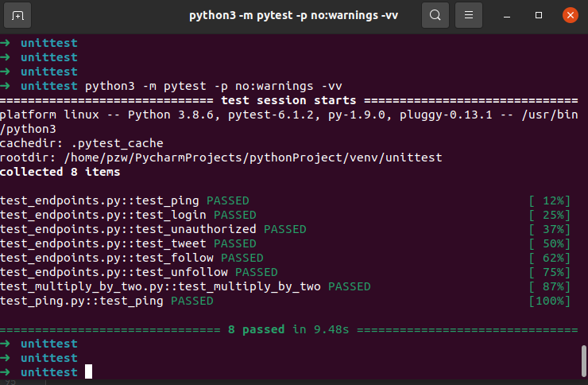The image size is (588, 385).
Task: Click the 'platform linux' version line
Action: [288, 115]
